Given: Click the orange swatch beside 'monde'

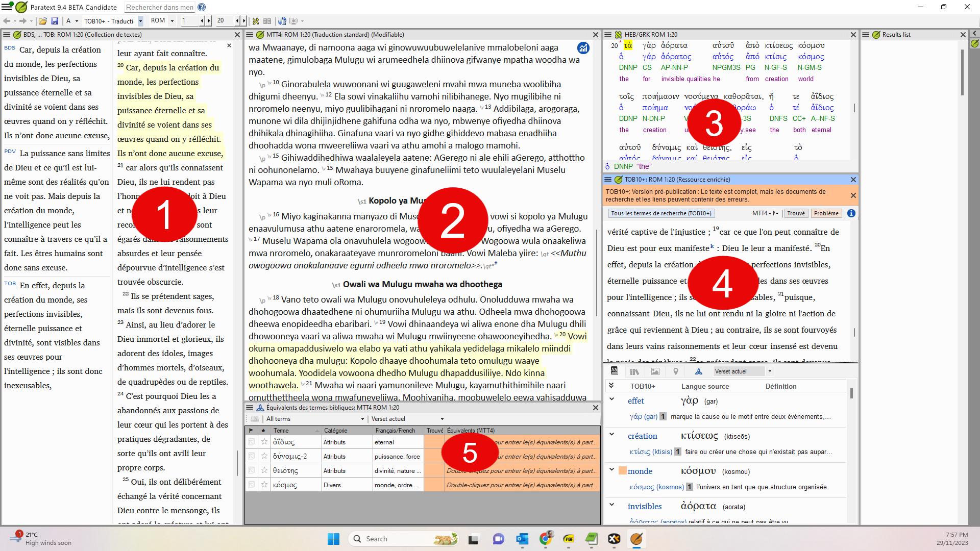Looking at the screenshot, I should 622,471.
